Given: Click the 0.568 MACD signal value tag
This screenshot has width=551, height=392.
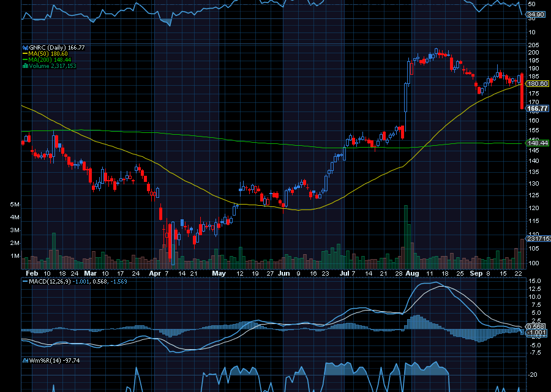Looking at the screenshot, I should [x=536, y=326].
